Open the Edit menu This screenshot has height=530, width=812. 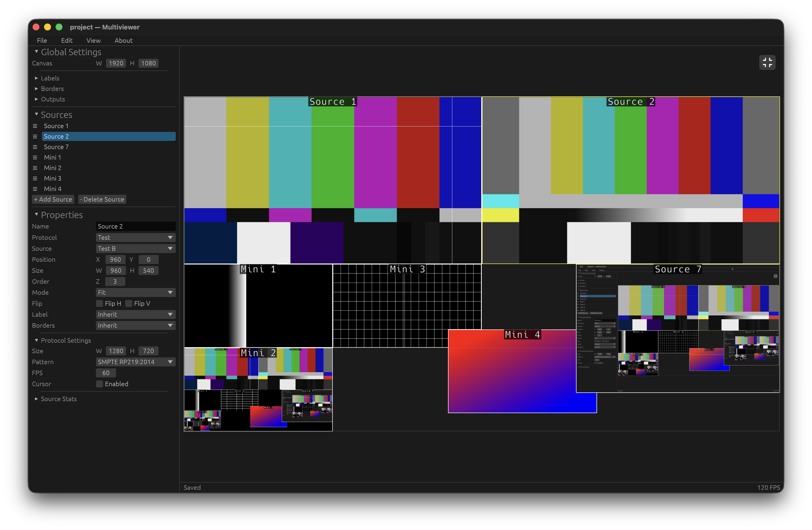(x=67, y=40)
